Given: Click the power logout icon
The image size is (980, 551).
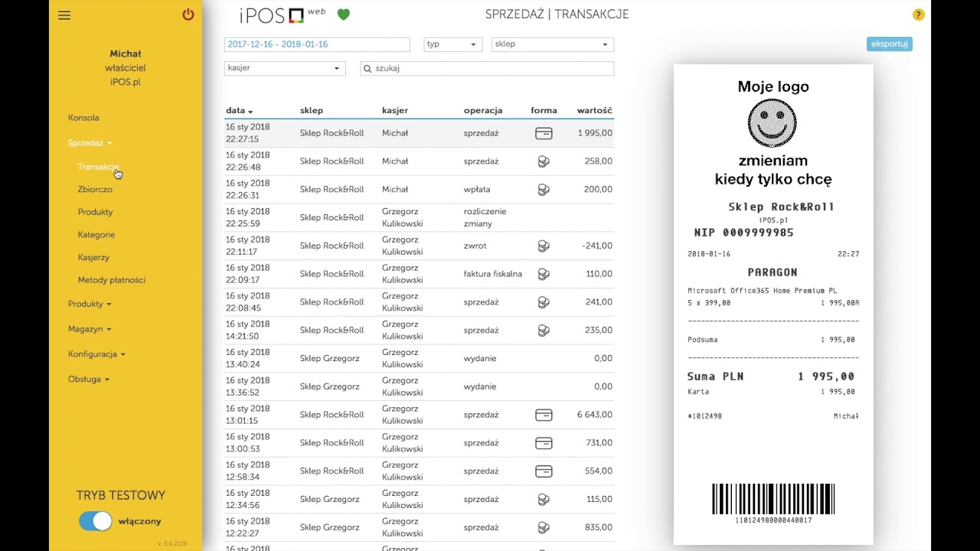Looking at the screenshot, I should 188,15.
